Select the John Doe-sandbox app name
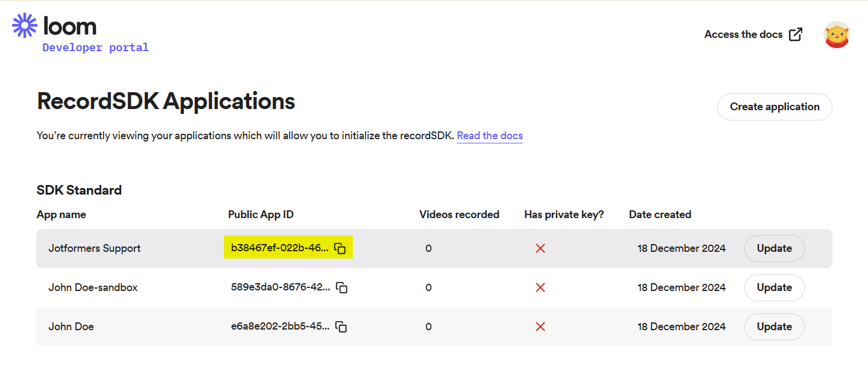The image size is (868, 379). [x=93, y=287]
